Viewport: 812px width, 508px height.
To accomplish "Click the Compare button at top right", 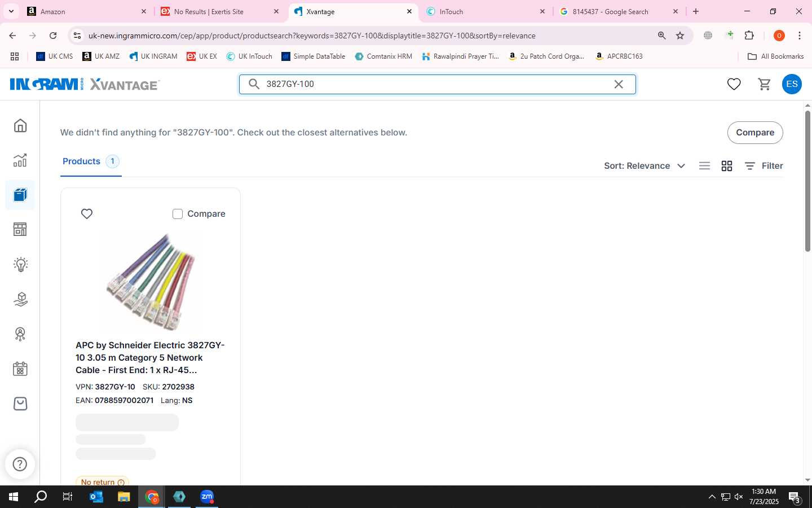I will (755, 133).
